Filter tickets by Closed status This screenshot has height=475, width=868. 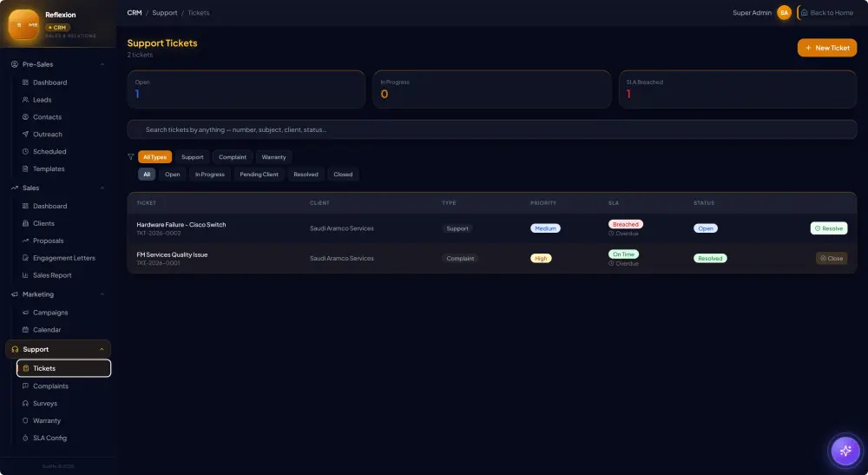(x=343, y=175)
